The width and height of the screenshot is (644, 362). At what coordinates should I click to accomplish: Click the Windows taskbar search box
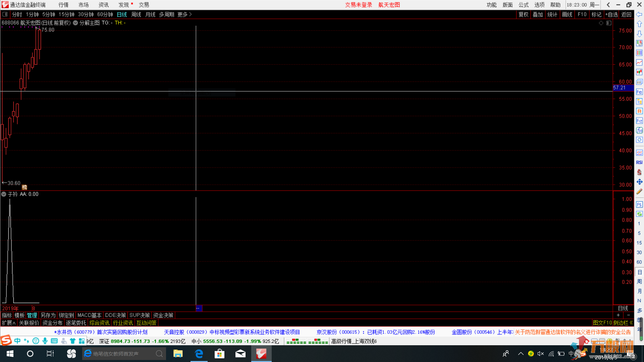[124, 354]
